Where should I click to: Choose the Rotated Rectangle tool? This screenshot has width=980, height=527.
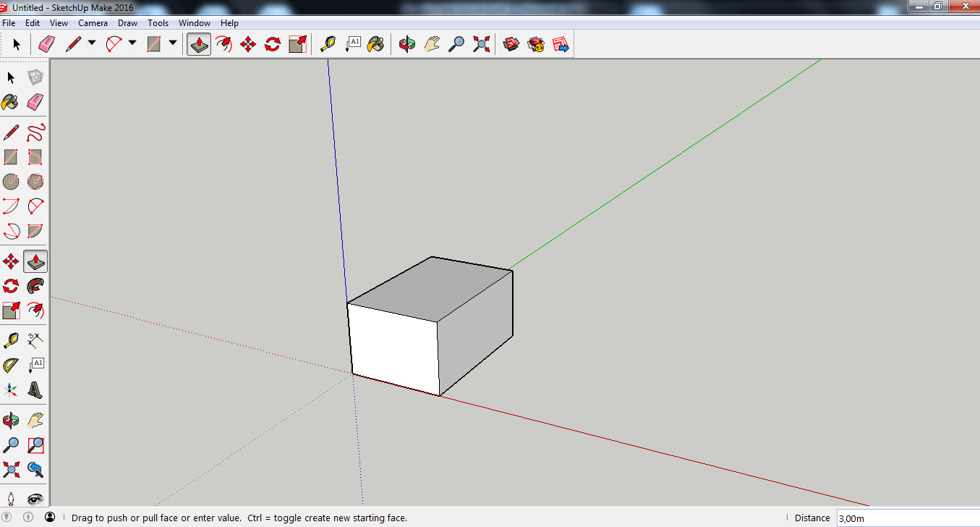tap(35, 157)
